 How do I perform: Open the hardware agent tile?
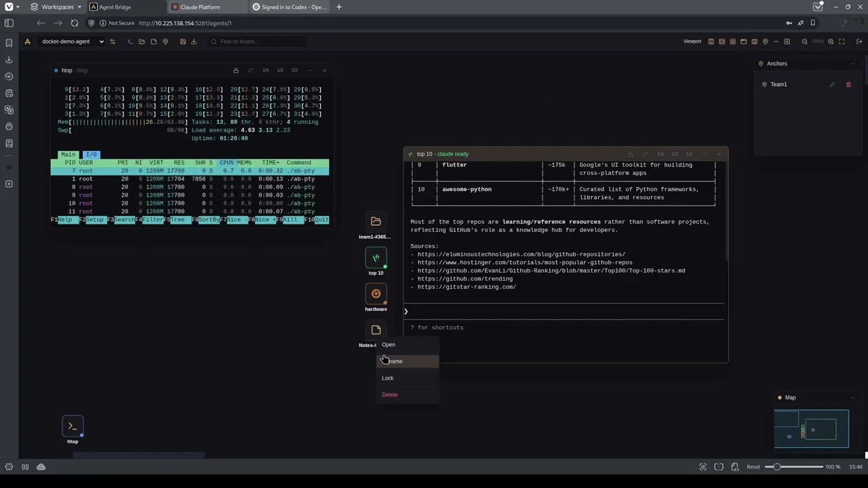[376, 294]
